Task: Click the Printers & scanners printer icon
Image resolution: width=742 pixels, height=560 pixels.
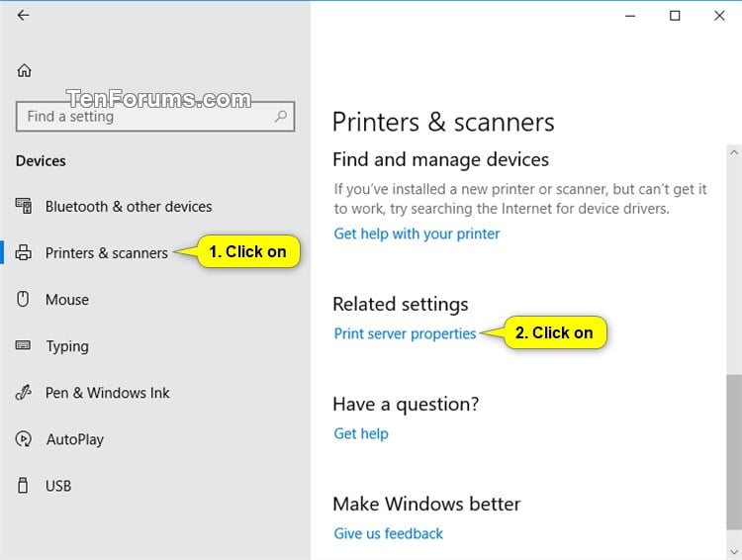Action: click(23, 252)
